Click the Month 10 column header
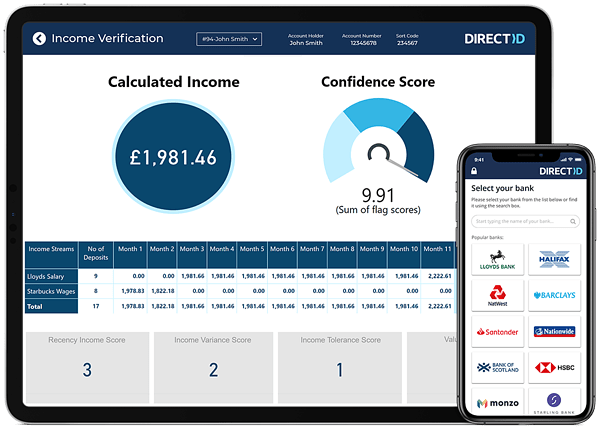 pos(404,254)
